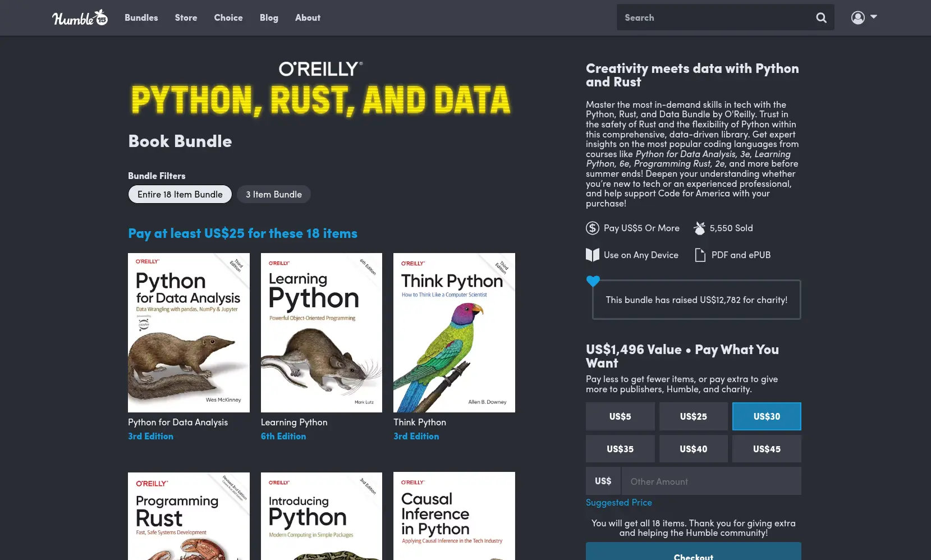Expand the account dropdown arrow
This screenshot has width=931, height=560.
pos(874,17)
